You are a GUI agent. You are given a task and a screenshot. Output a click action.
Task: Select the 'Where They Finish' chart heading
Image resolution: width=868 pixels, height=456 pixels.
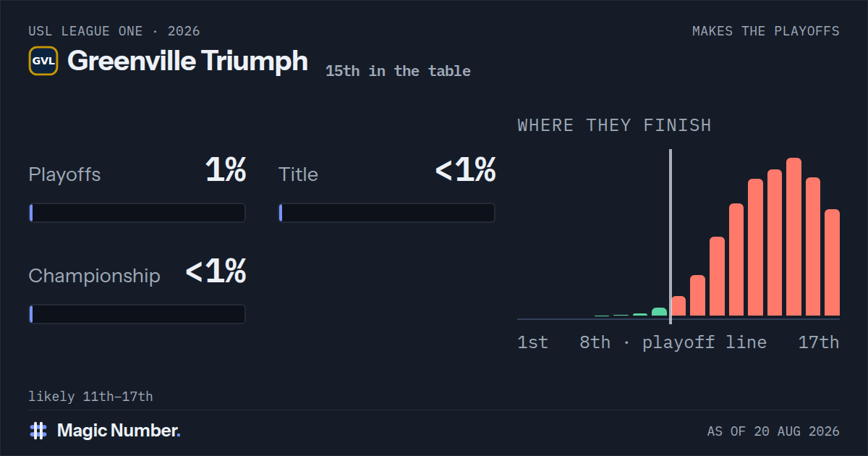(x=614, y=125)
